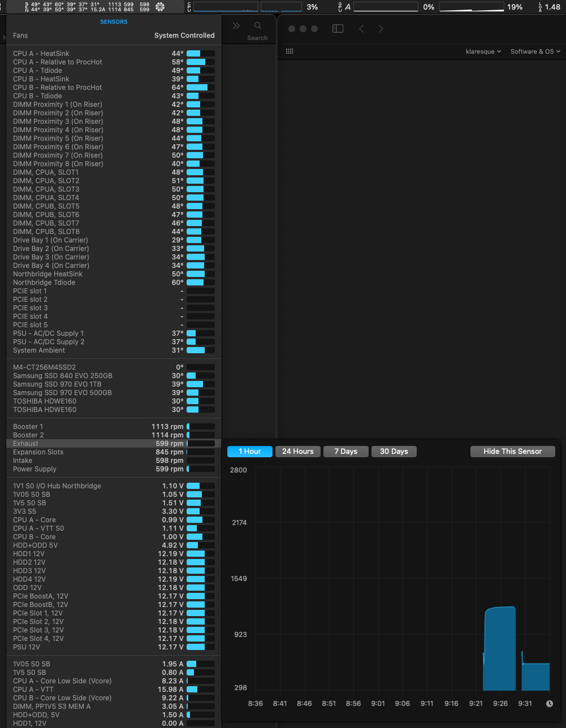This screenshot has height=728, width=566.
Task: Select the Samsung SSD 970 EVO 1TB drive
Action: [x=114, y=384]
